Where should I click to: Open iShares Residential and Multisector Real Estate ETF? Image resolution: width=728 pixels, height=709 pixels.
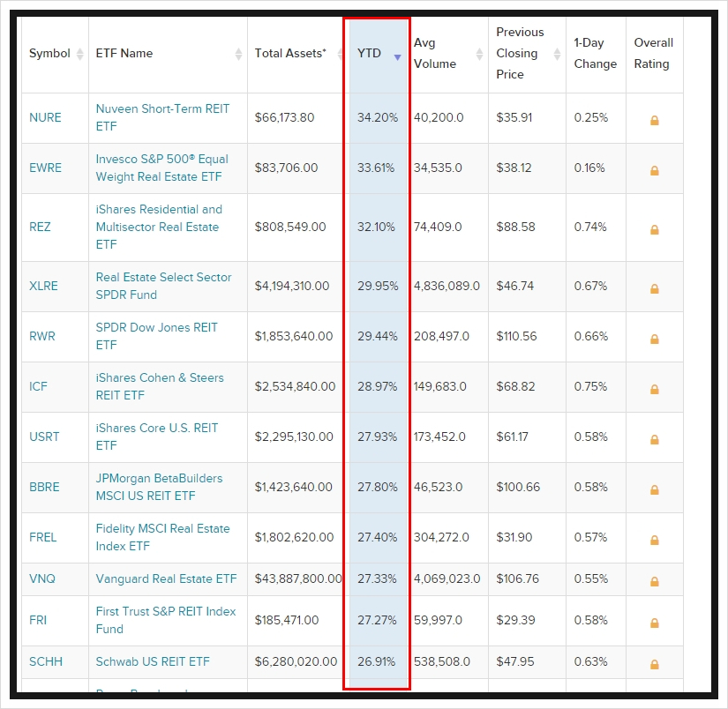(159, 227)
